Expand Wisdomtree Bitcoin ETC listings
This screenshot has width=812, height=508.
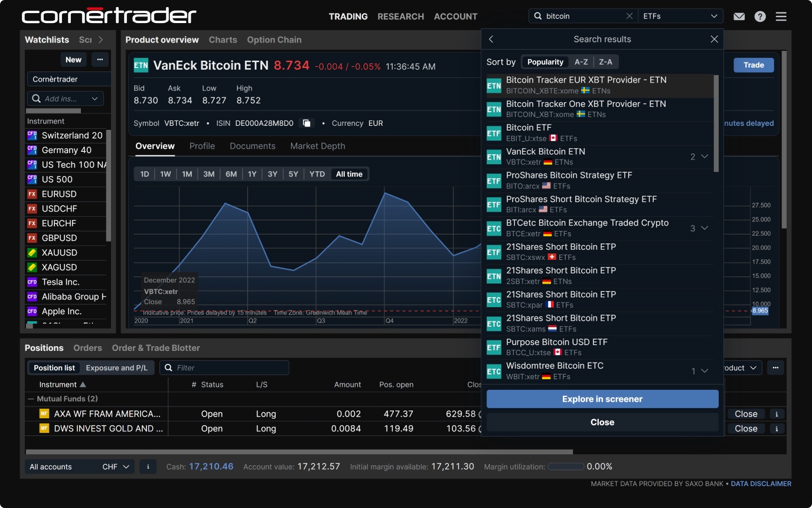(705, 371)
